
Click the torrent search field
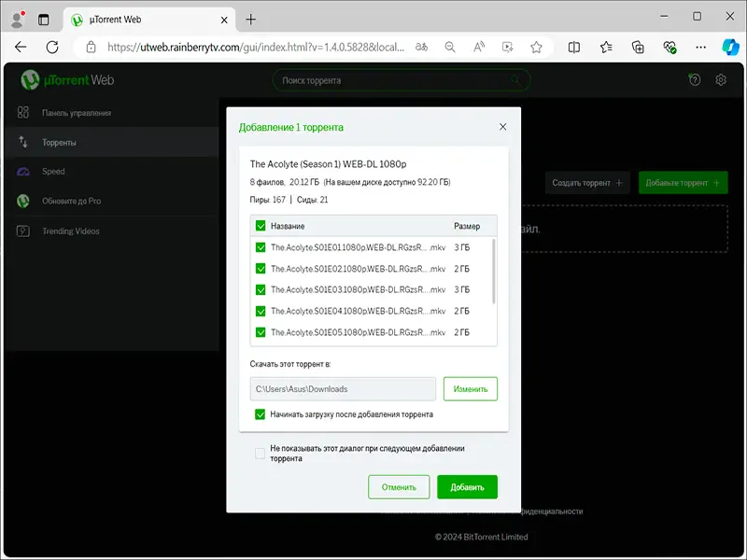[x=402, y=80]
